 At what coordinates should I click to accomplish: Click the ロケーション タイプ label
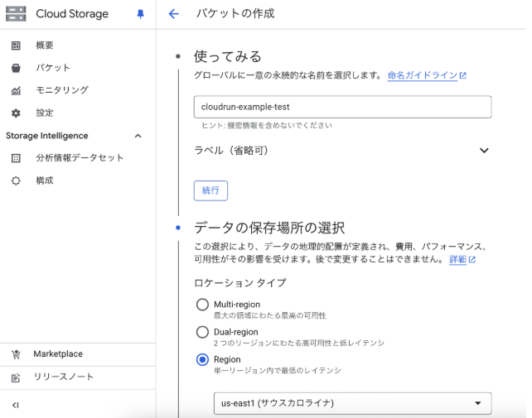pyautogui.click(x=240, y=283)
